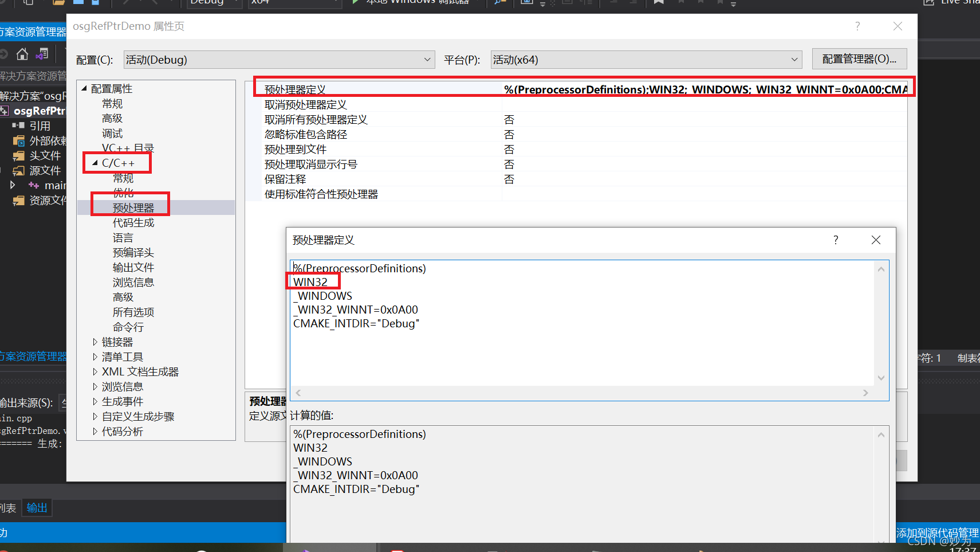Select 常规 under 配置属性
This screenshot has height=552, width=980.
pyautogui.click(x=112, y=103)
